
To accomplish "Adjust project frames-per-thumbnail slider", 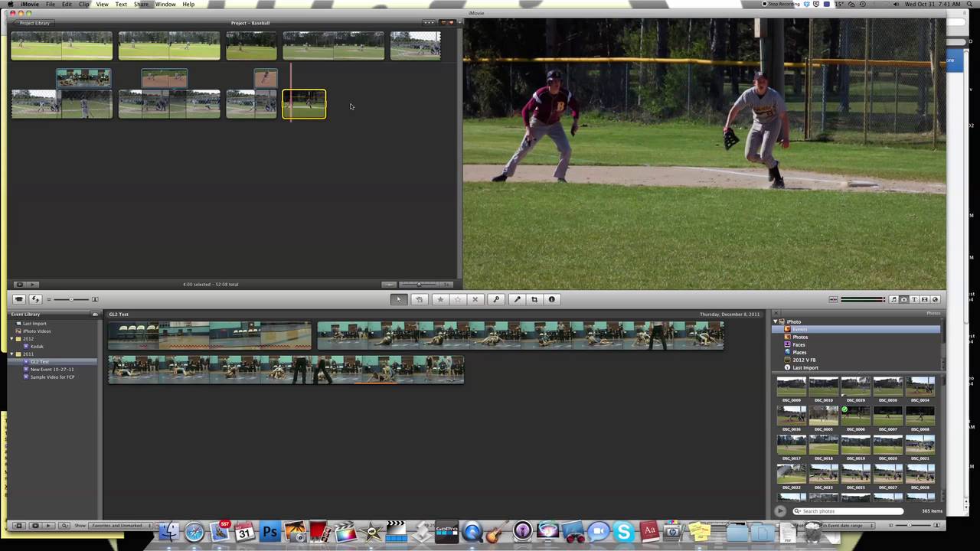I will pyautogui.click(x=419, y=285).
